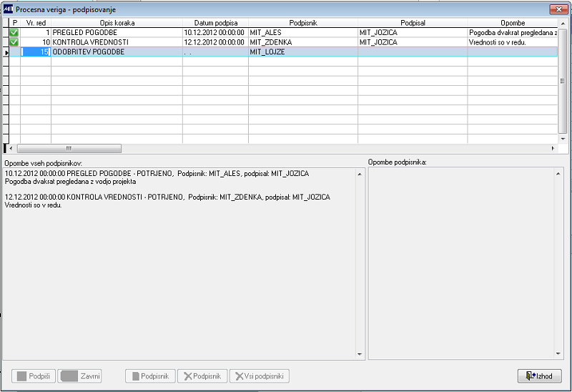
Task: Click the Izhod exit button
Action: pos(540,376)
